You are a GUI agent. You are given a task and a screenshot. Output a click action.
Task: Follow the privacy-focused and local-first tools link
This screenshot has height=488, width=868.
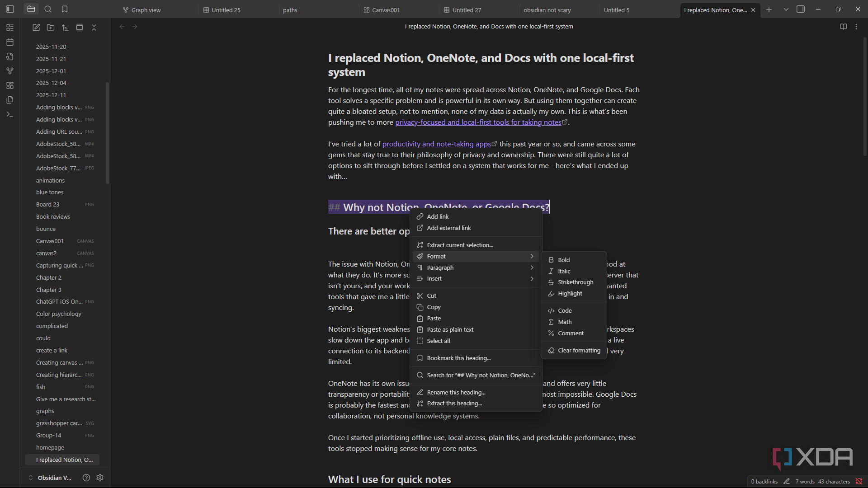pos(479,122)
